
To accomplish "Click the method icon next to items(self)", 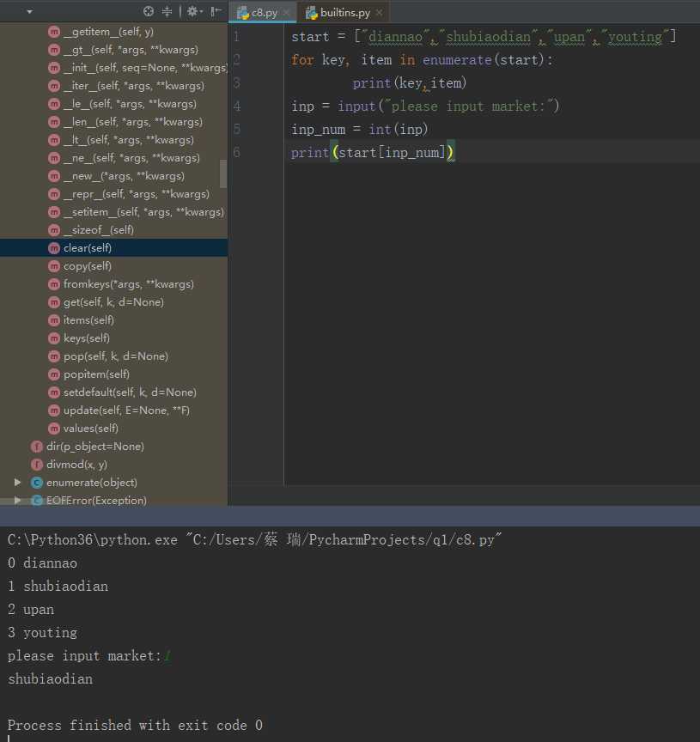I will (54, 320).
